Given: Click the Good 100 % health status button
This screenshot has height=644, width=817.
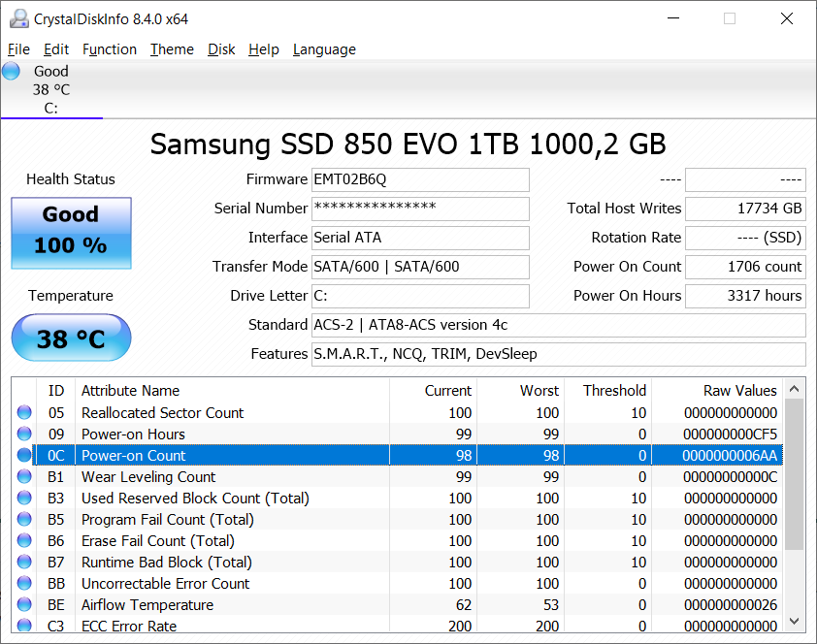Looking at the screenshot, I should [x=71, y=233].
